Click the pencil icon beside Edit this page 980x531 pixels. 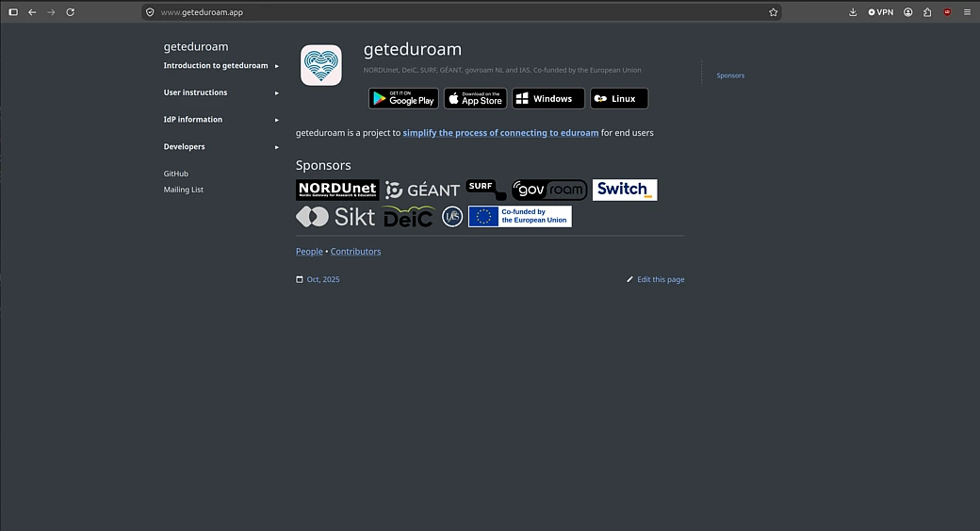click(x=630, y=279)
